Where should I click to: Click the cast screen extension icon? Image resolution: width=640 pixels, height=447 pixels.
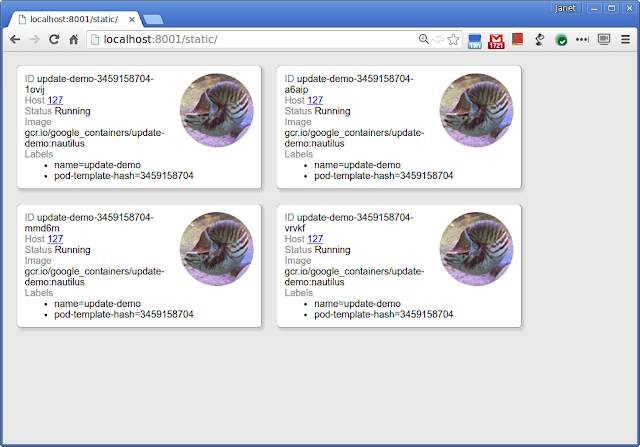pos(604,39)
